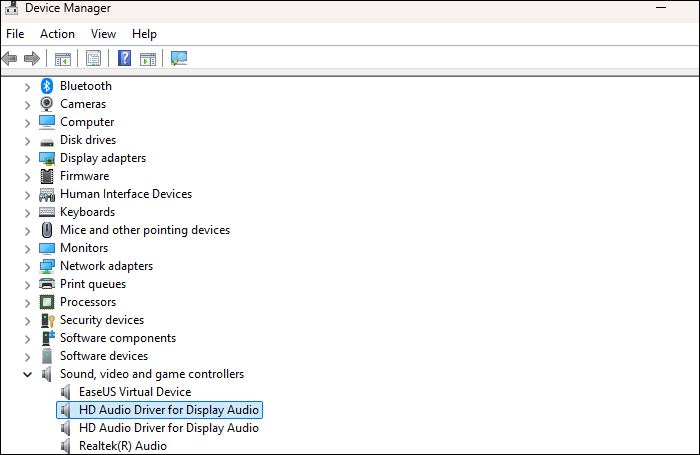Click the Keyboards category icon

click(x=47, y=212)
